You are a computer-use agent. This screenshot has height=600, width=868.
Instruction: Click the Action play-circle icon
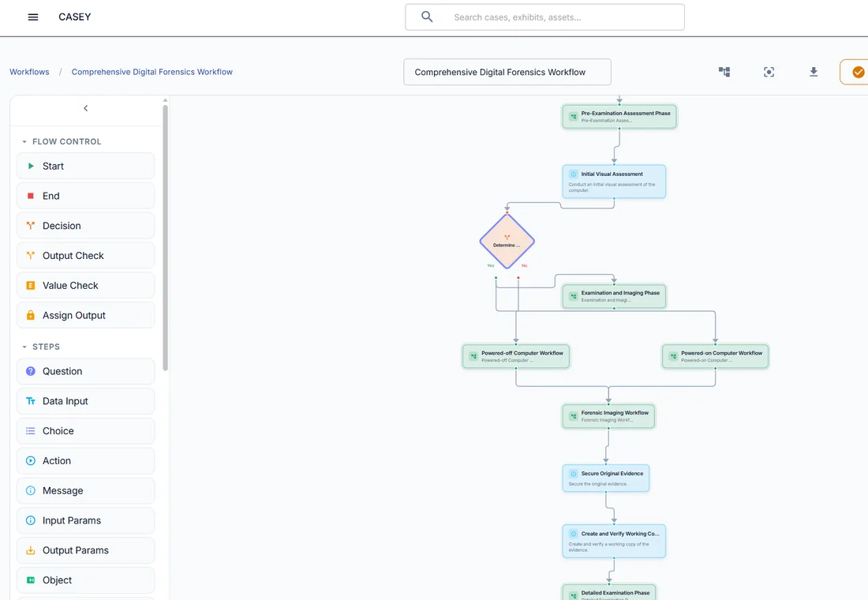31,462
